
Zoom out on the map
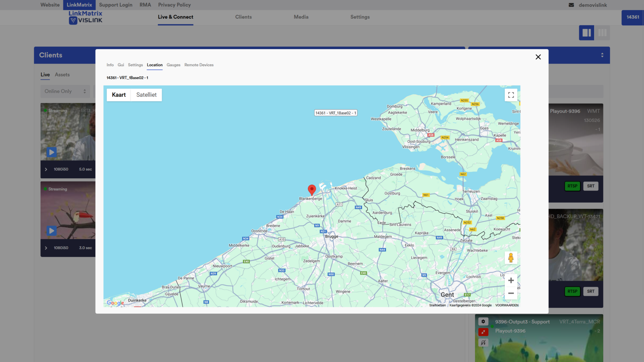[x=511, y=293]
